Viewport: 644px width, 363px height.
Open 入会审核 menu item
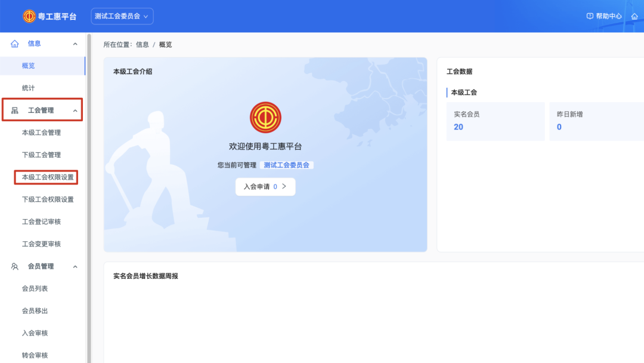(35, 333)
